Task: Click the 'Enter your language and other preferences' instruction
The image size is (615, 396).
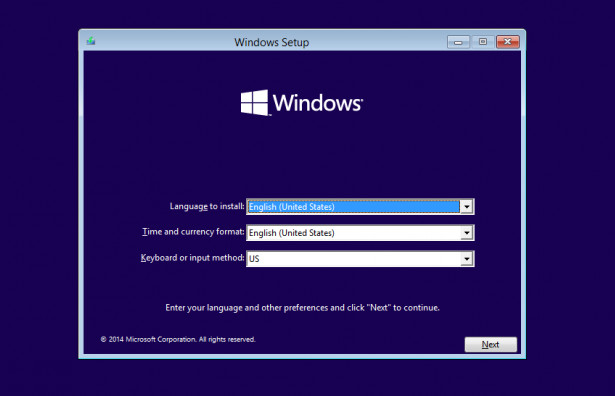Action: coord(302,308)
